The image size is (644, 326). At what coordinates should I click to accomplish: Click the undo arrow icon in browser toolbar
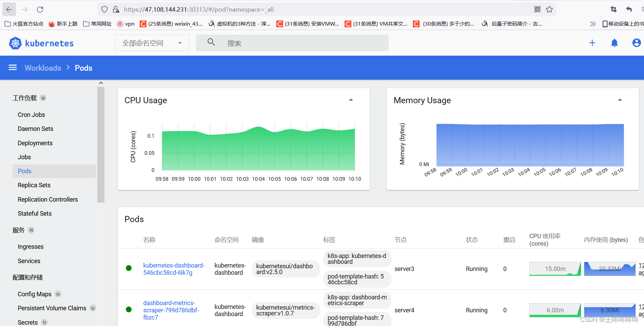(x=629, y=9)
